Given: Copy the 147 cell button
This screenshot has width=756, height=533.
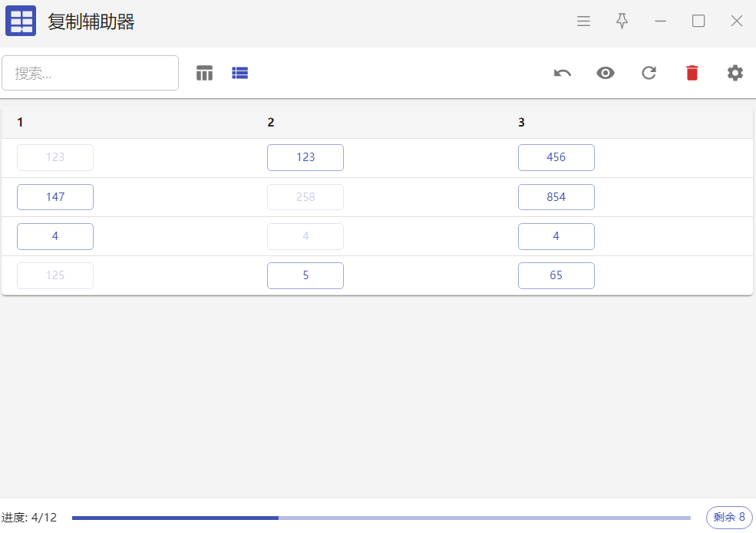Looking at the screenshot, I should point(55,197).
